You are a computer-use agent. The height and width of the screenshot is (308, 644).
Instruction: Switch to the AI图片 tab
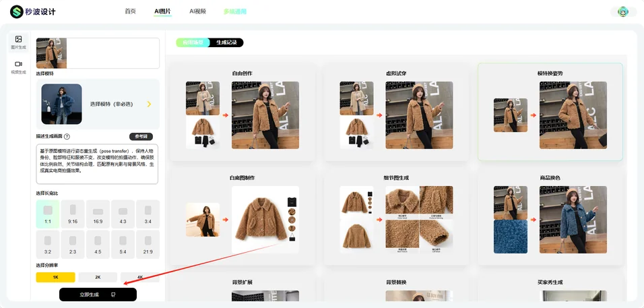coord(162,11)
